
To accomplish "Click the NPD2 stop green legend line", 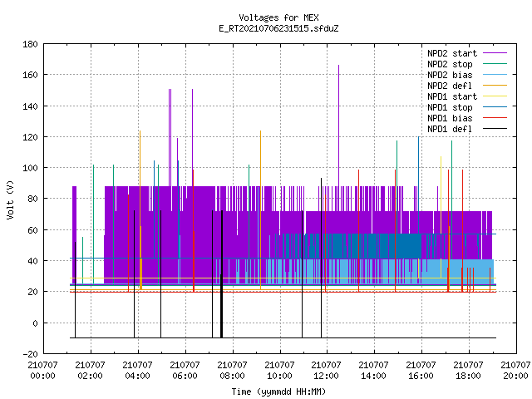I will point(495,64).
